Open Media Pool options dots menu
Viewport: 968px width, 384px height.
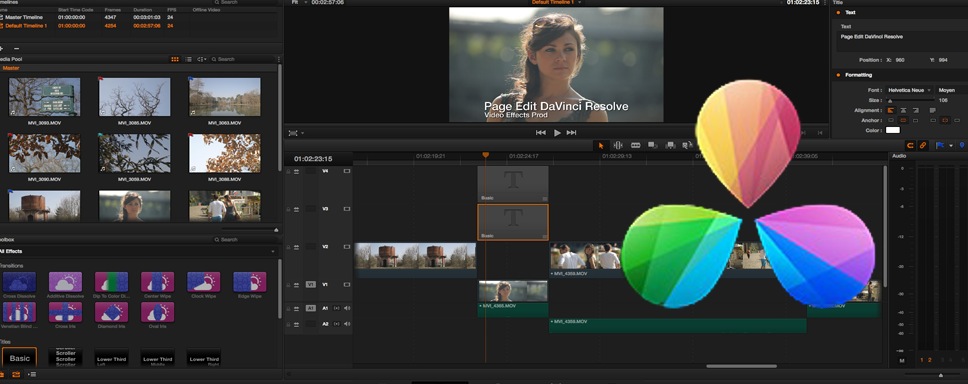(279, 59)
